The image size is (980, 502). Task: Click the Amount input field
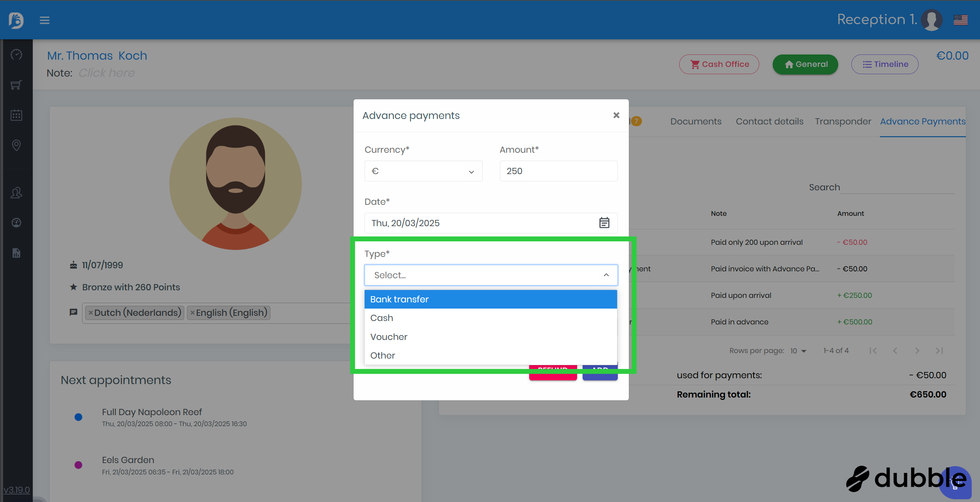558,171
